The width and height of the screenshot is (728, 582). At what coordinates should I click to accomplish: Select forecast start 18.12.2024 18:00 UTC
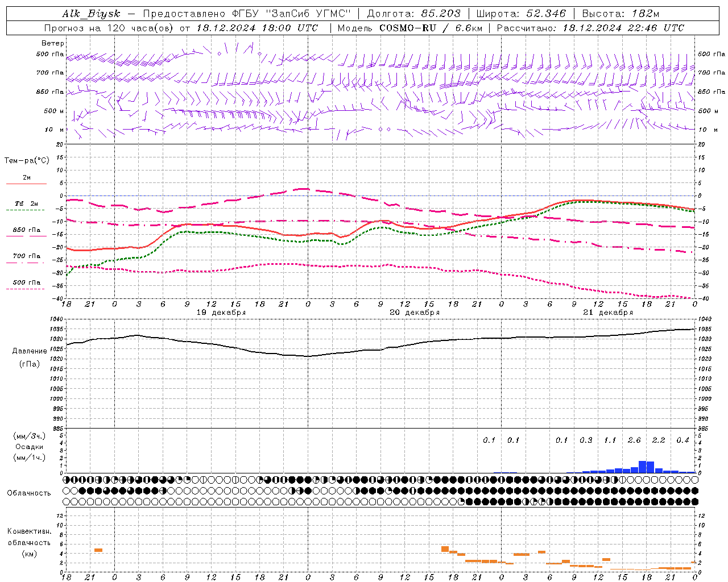point(257,28)
